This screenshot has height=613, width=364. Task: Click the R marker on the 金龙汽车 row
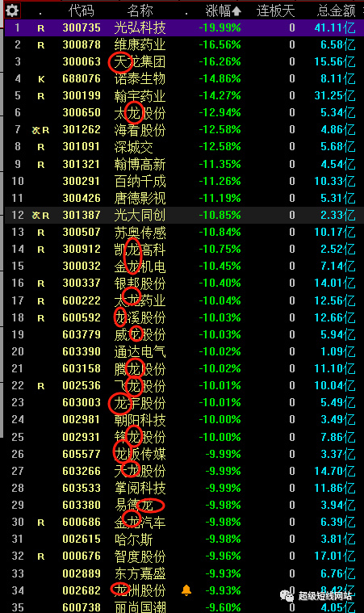point(41,523)
